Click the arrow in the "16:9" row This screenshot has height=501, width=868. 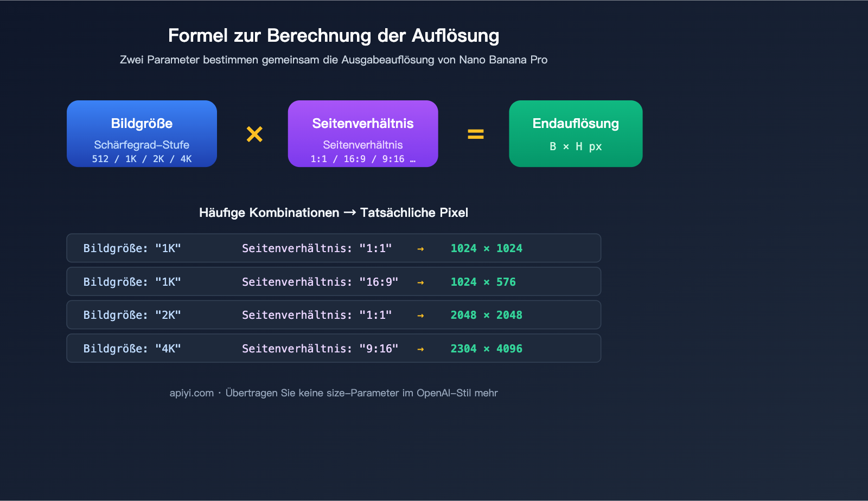click(420, 282)
